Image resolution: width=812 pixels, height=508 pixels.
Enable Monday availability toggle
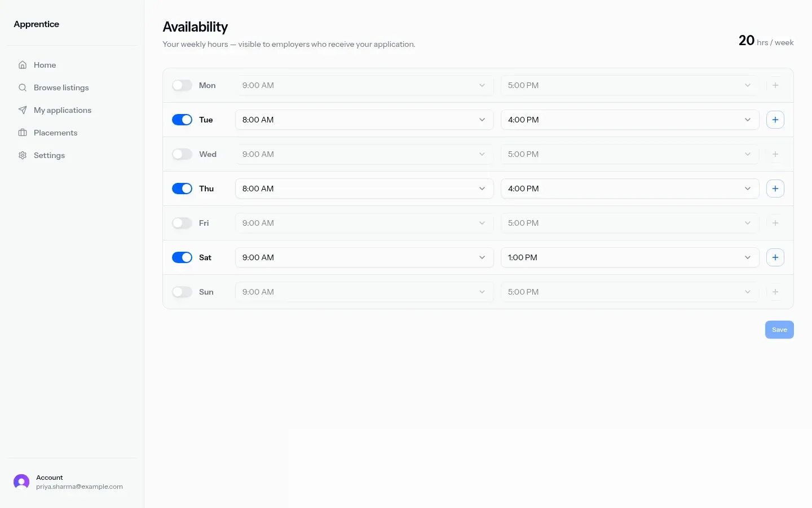coord(182,85)
